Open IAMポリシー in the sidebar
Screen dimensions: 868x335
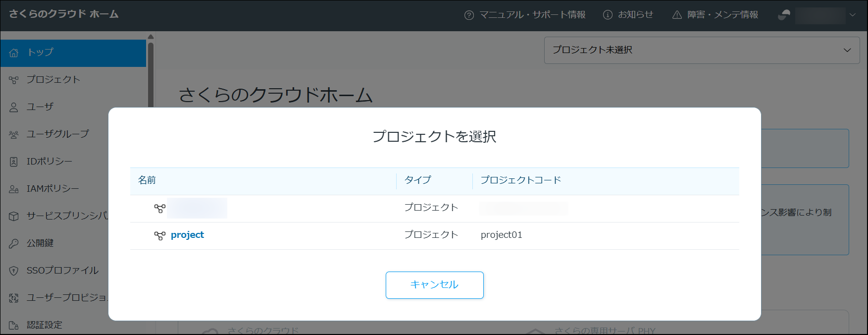(x=52, y=189)
